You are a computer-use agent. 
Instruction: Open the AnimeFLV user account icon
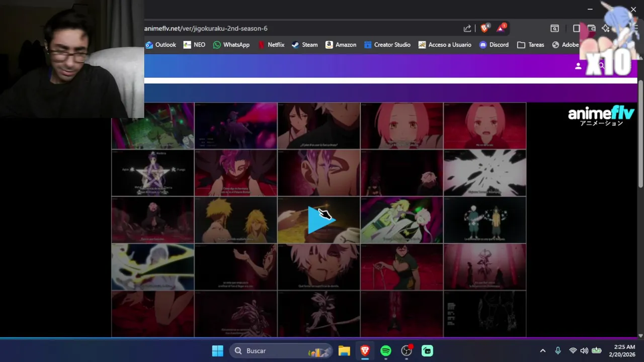click(x=578, y=66)
